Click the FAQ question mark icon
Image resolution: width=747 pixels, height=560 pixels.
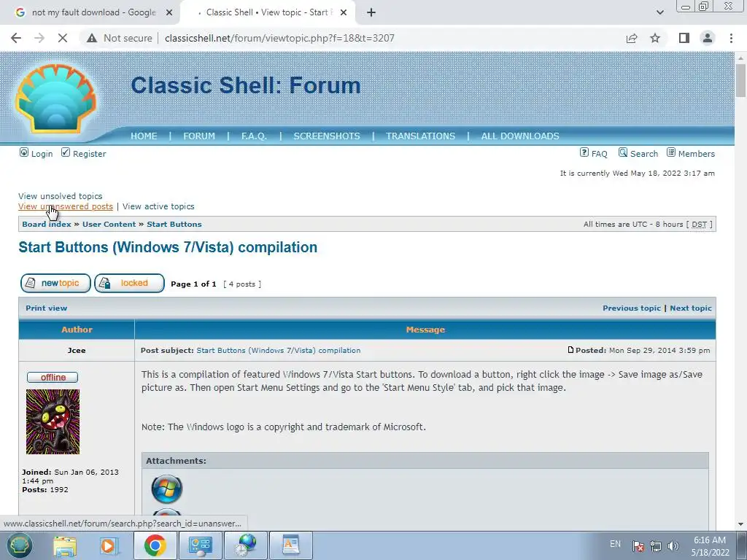pyautogui.click(x=584, y=152)
